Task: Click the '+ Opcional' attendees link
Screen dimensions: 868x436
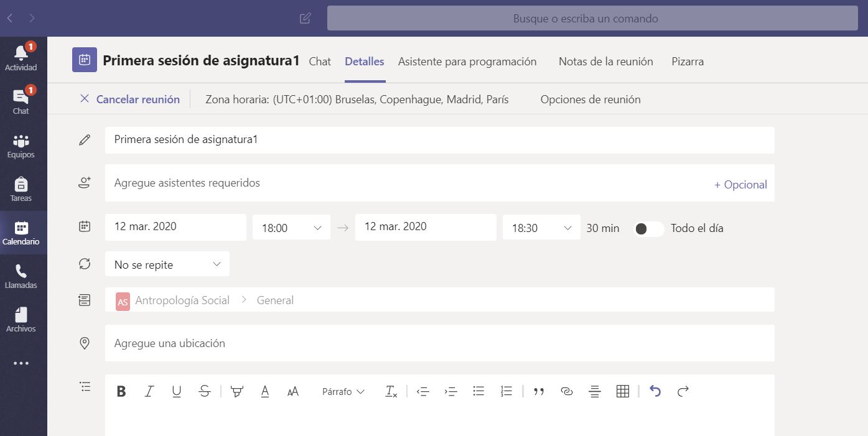Action: (x=740, y=185)
